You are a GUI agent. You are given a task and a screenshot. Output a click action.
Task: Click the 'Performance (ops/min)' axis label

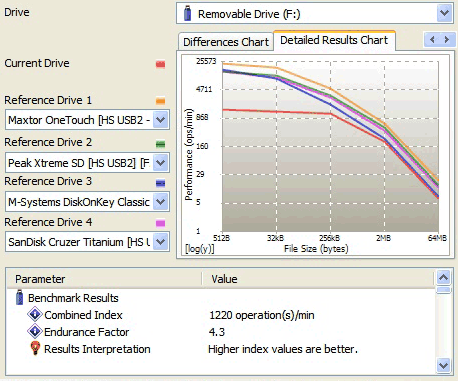point(189,154)
